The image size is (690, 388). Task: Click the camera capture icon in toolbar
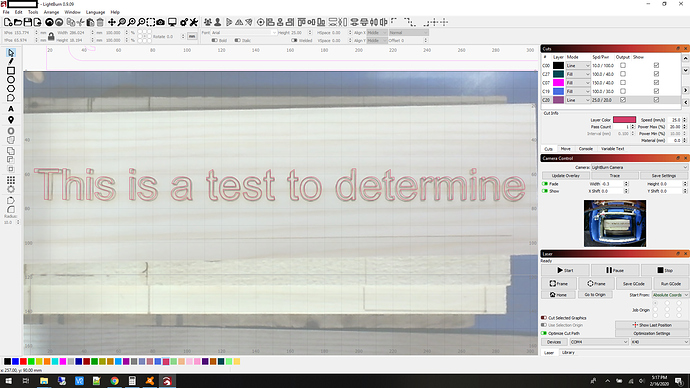click(161, 22)
